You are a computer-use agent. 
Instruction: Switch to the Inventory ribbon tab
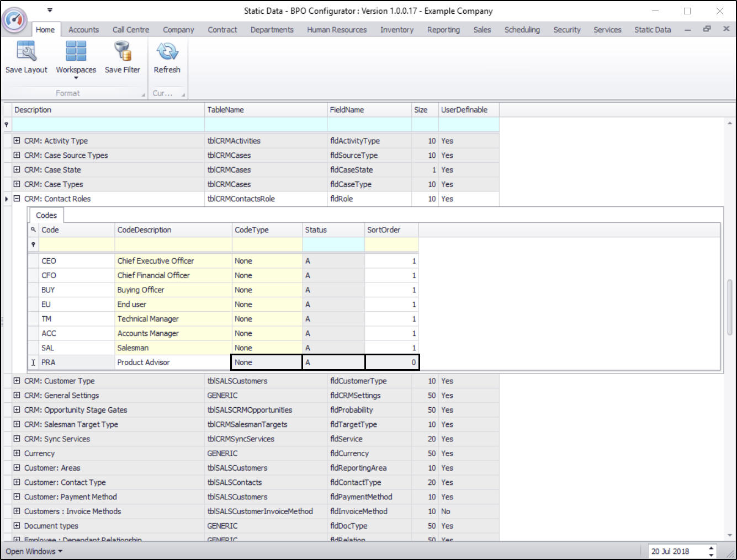coord(396,30)
